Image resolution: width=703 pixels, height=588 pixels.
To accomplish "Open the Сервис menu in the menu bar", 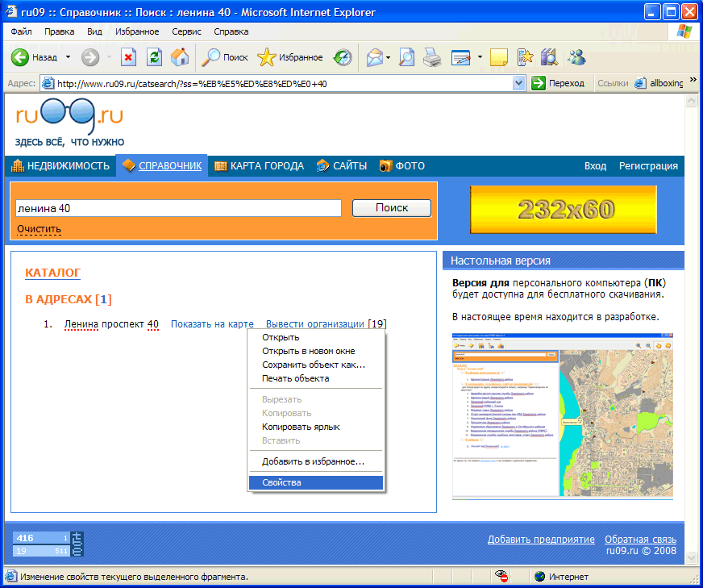I will pyautogui.click(x=186, y=31).
